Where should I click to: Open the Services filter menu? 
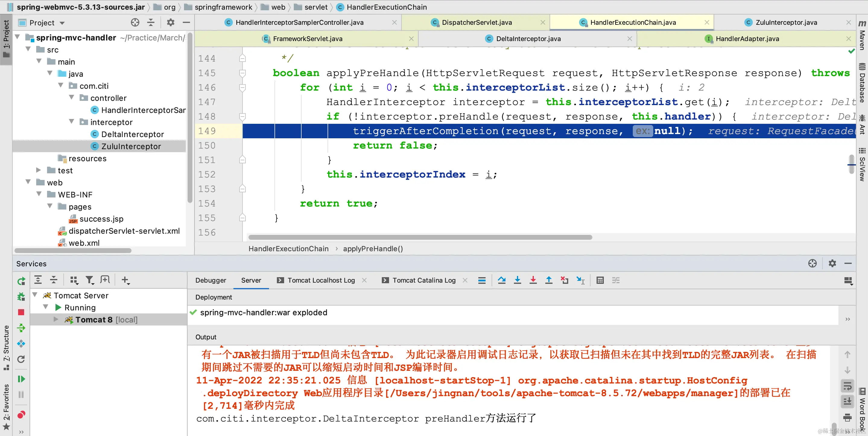pos(89,280)
